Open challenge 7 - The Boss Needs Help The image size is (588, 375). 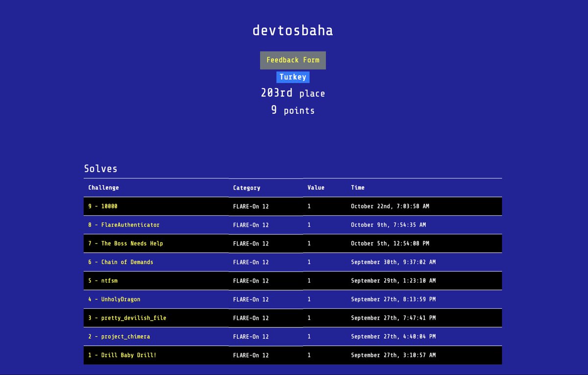pyautogui.click(x=125, y=244)
